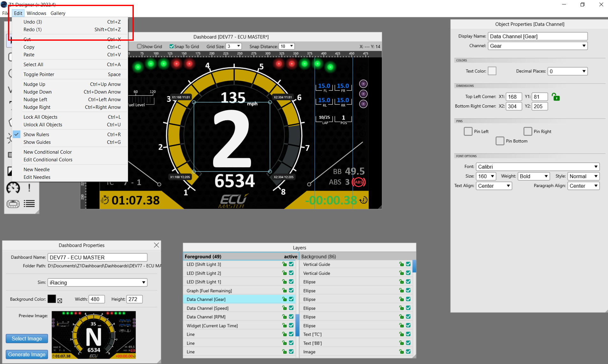This screenshot has height=364, width=608.
Task: Open the Text Align dropdown showing Center
Action: click(494, 186)
